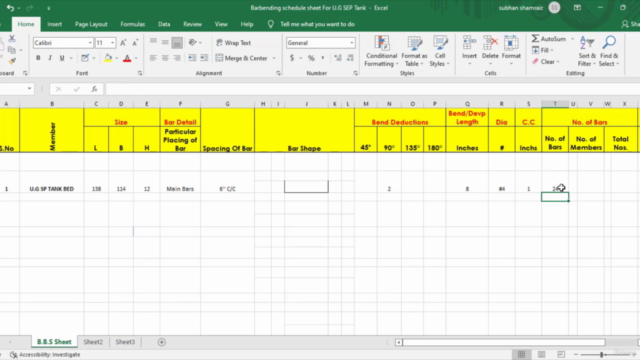
Task: Open Conditional Formatting menu
Action: pos(381,51)
